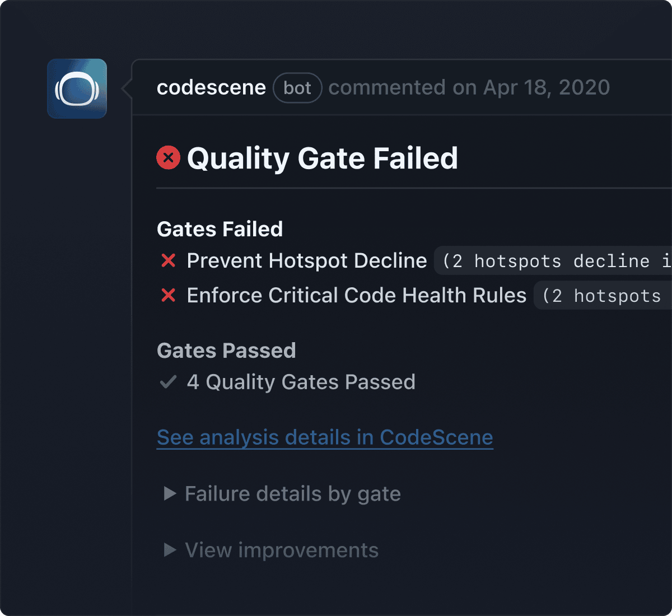Select the Enforce Critical Code Health Rules label
Screen dimensions: 672x616
357,296
